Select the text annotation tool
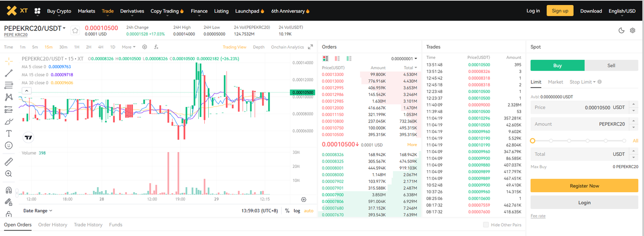 click(x=9, y=133)
